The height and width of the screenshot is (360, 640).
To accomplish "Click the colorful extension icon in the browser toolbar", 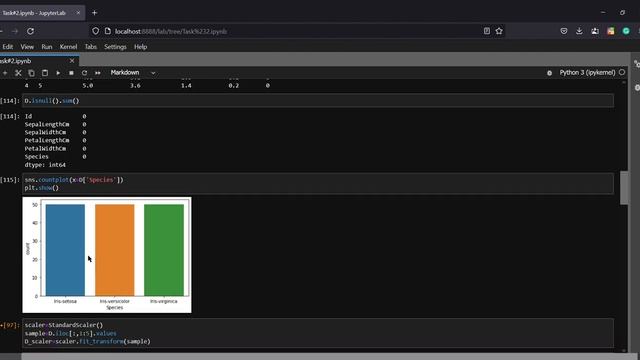I will click(x=611, y=31).
